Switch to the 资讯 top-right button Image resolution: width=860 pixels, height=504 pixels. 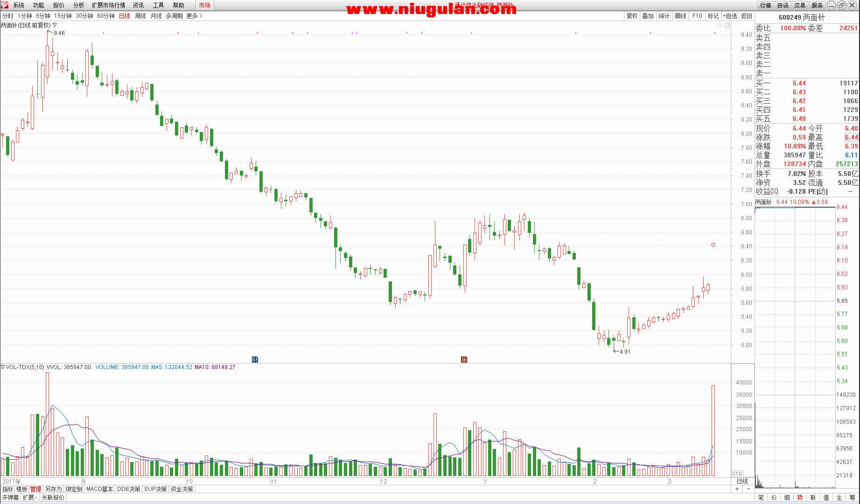click(783, 5)
